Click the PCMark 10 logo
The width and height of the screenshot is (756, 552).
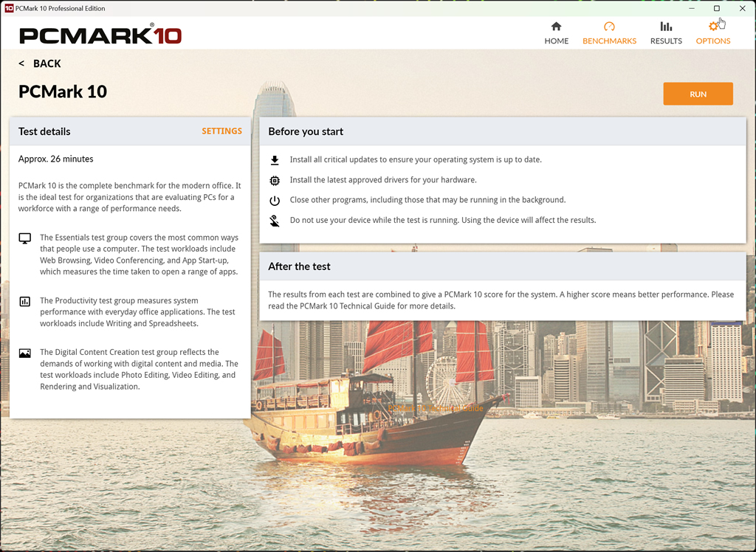tap(100, 35)
